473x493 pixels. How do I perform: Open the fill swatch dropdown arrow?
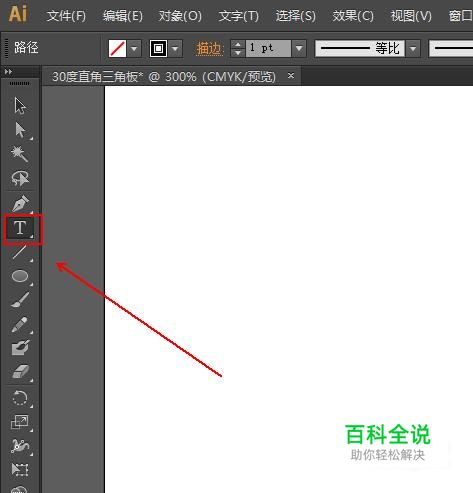[134, 49]
